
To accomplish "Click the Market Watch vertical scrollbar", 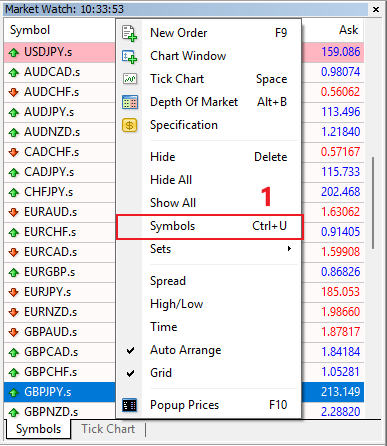I will point(373,203).
